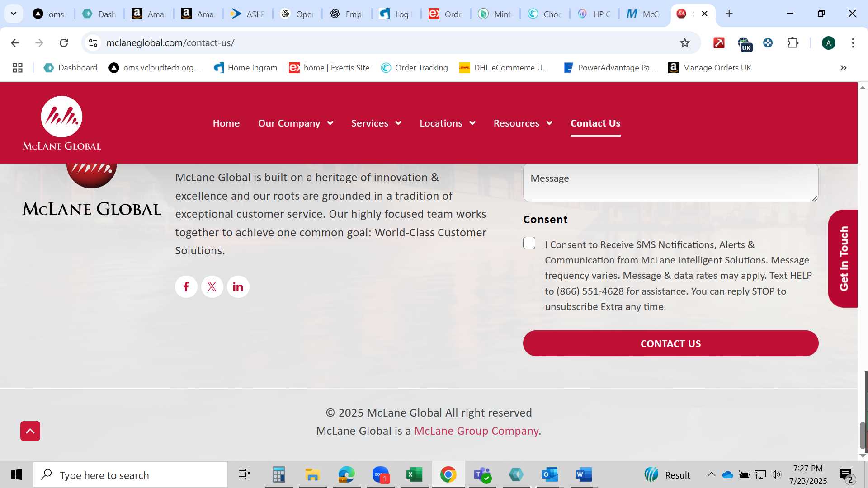Open the Result widget on the taskbar
This screenshot has height=488, width=868.
point(668,475)
